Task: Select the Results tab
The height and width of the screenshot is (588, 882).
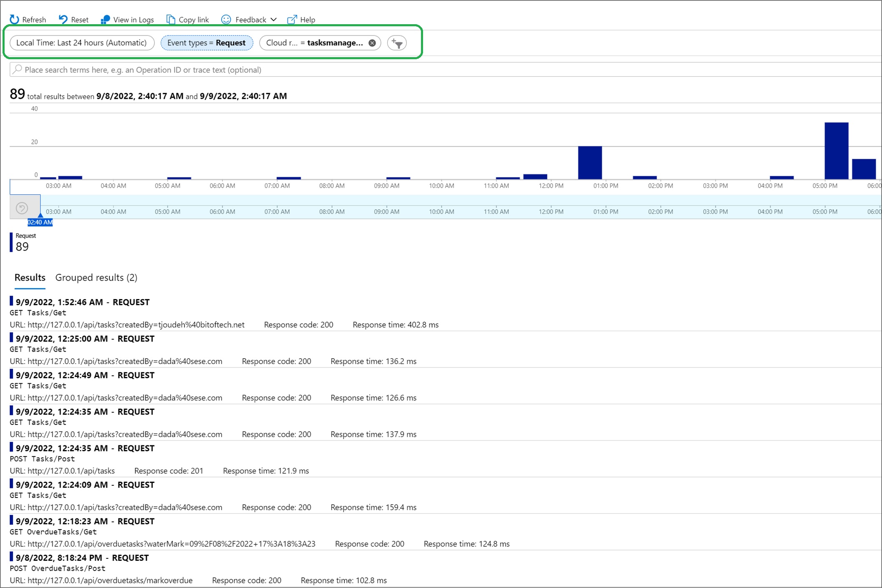Action: click(30, 277)
